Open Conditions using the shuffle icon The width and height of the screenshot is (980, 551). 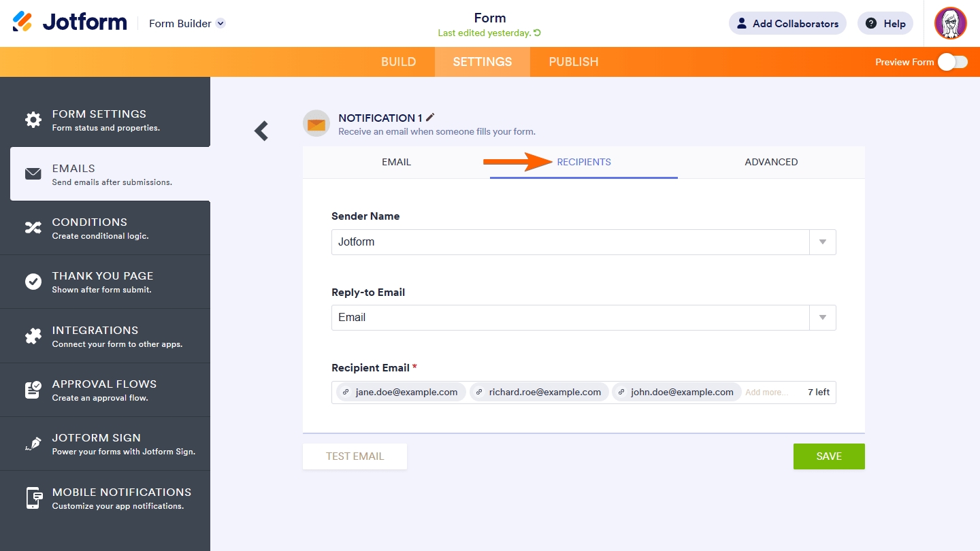(x=33, y=227)
